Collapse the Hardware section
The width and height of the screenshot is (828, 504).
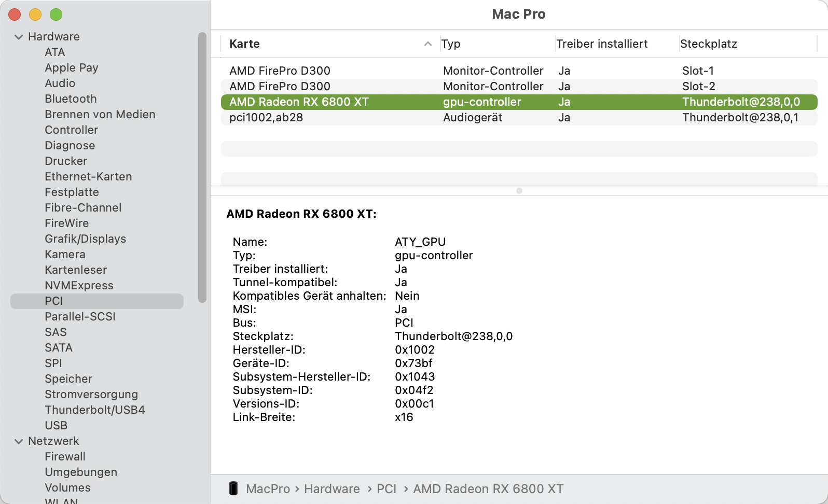click(x=19, y=37)
